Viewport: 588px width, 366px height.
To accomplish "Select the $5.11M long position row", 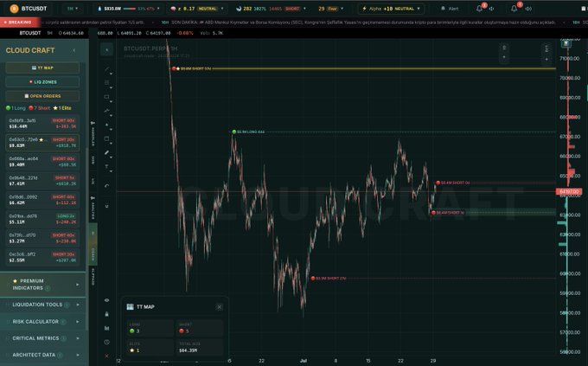I will [42, 219].
